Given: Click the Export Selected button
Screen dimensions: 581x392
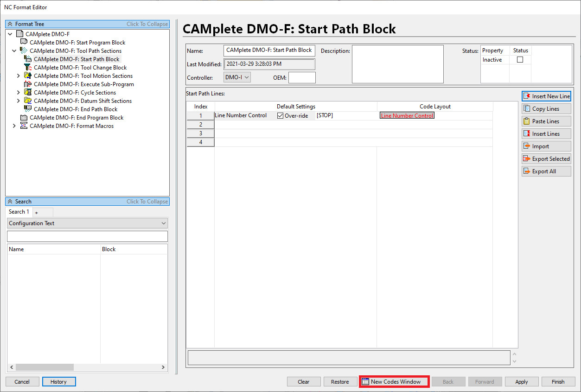Looking at the screenshot, I should (546, 159).
